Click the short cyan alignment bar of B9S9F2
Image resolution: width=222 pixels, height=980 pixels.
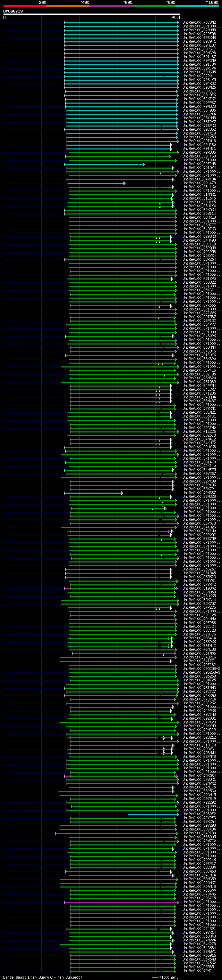click(153, 814)
